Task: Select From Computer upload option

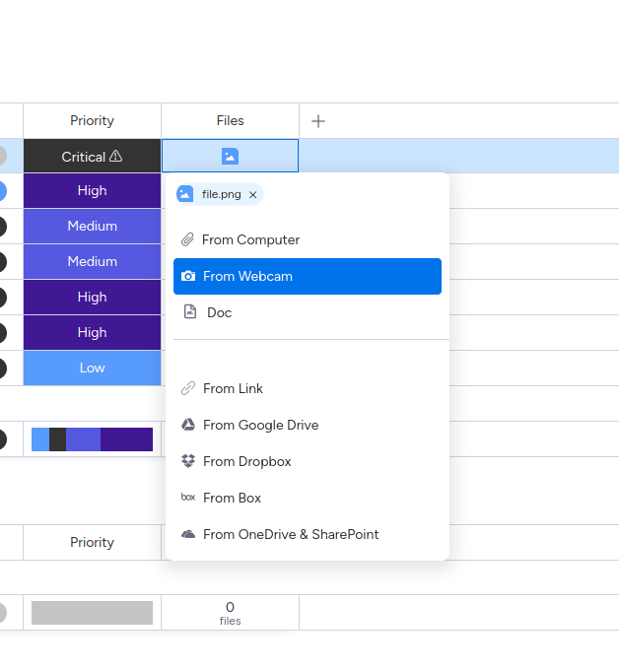Action: (308, 239)
